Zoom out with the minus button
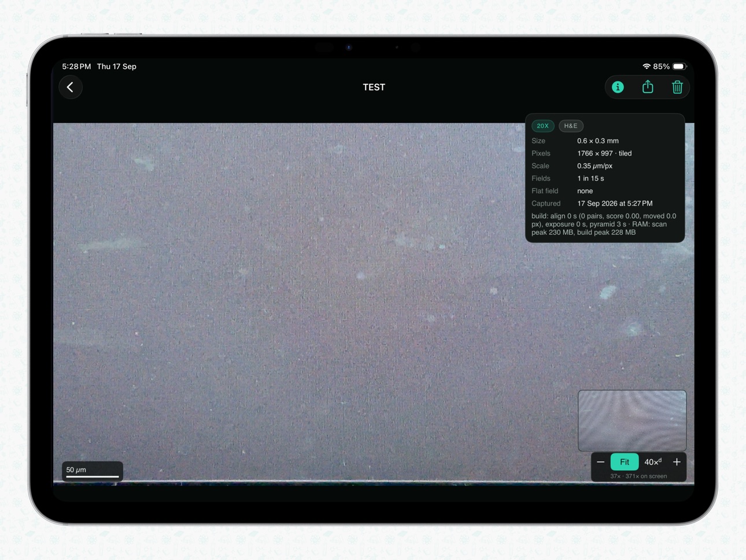Screen dimensions: 746x560 coord(600,462)
